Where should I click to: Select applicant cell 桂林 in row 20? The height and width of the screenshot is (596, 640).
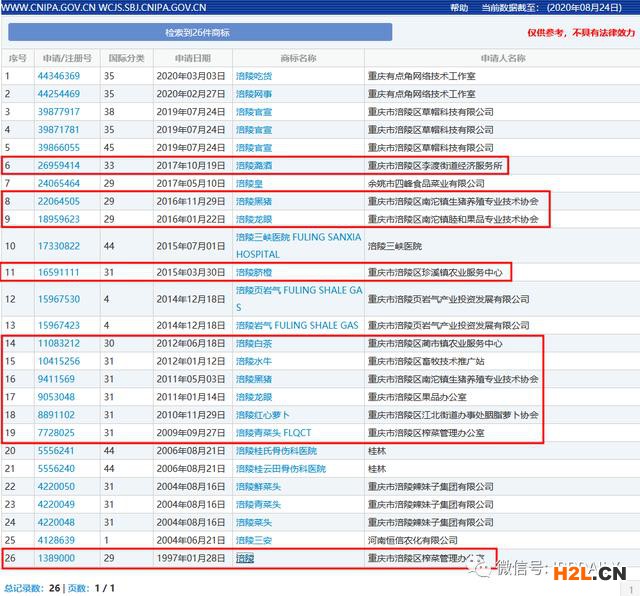click(x=377, y=451)
